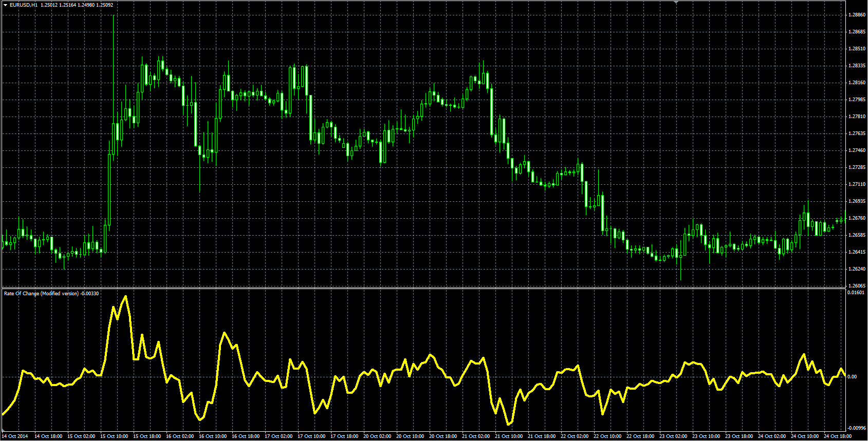Viewport: 868px width, 441px height.
Task: Click the 16 Oct 18:00 time label
Action: [x=246, y=436]
